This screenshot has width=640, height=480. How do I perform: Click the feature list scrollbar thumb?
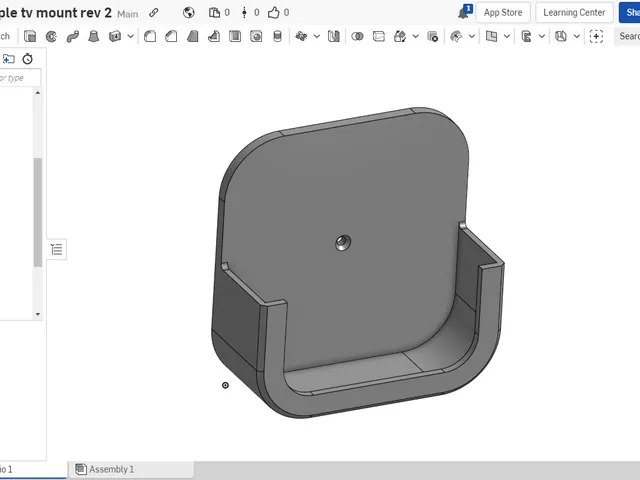click(38, 212)
